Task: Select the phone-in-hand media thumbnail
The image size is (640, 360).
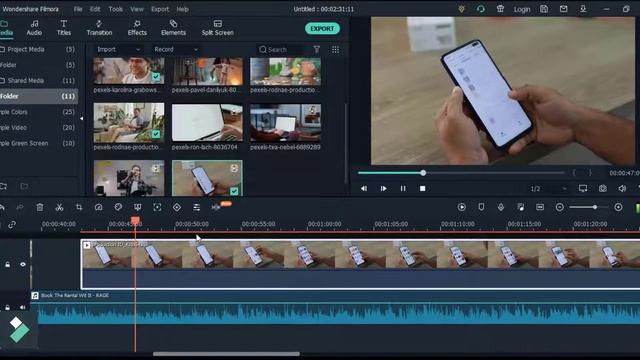Action: coord(207,178)
